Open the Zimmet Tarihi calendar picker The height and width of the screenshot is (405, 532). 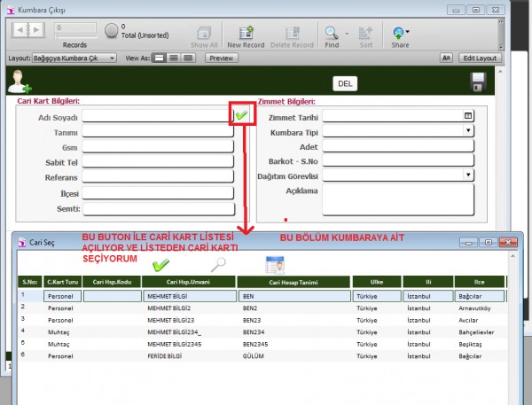tap(468, 116)
